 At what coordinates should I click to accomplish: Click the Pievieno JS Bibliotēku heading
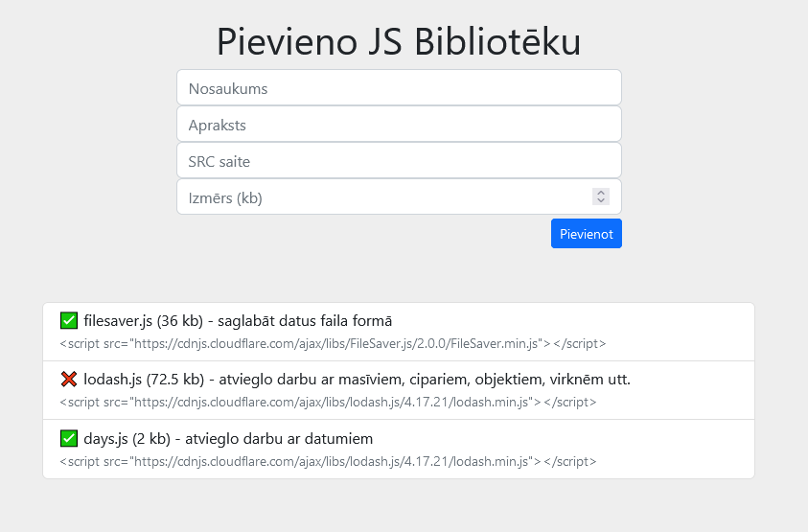[399, 41]
